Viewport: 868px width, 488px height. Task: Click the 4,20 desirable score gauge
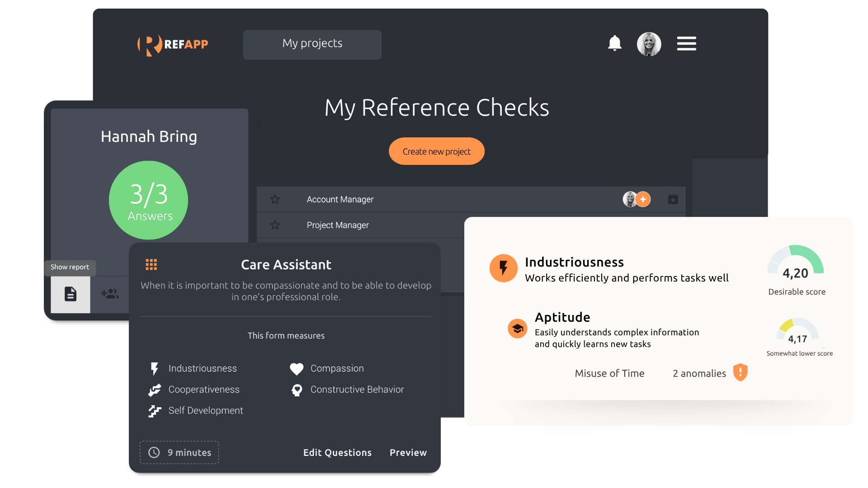[x=795, y=262]
